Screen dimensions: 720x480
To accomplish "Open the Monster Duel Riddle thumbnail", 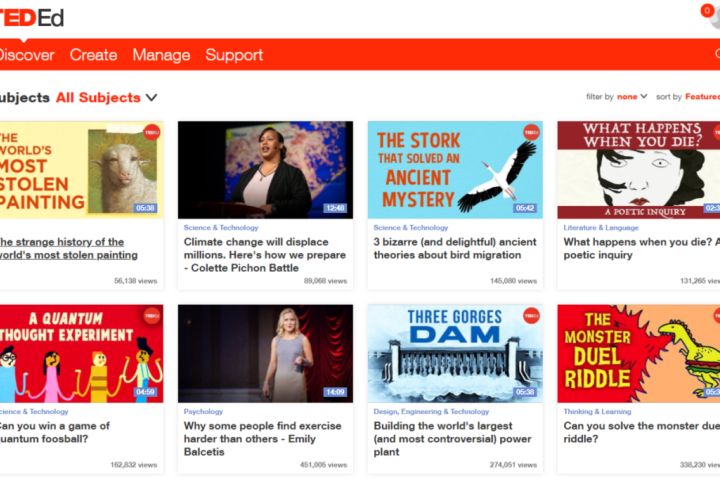I will [638, 353].
